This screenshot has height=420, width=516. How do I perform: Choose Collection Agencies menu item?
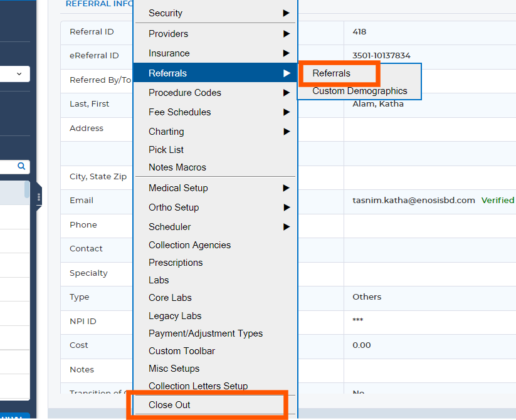pos(215,245)
